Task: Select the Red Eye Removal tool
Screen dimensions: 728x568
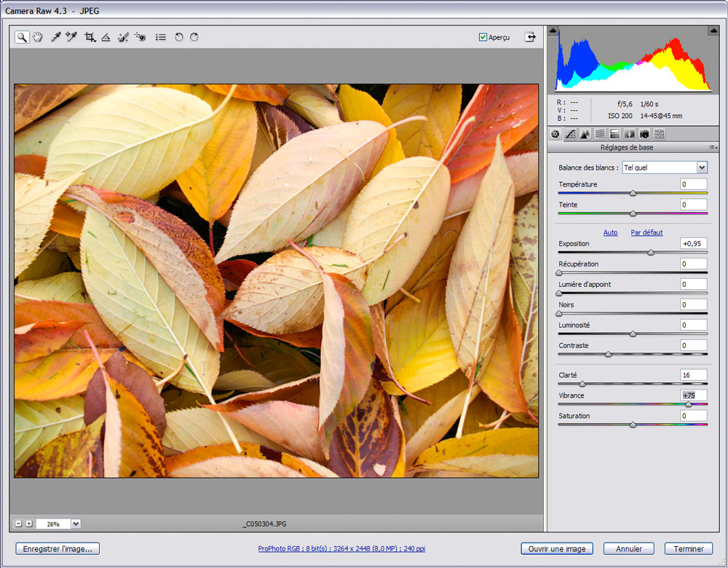Action: click(141, 37)
